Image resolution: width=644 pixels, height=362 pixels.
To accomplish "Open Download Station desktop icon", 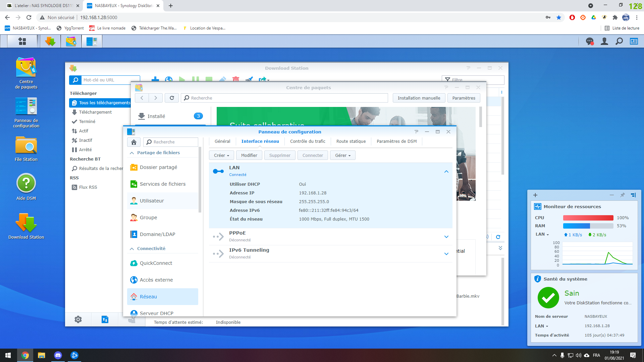I will [26, 226].
